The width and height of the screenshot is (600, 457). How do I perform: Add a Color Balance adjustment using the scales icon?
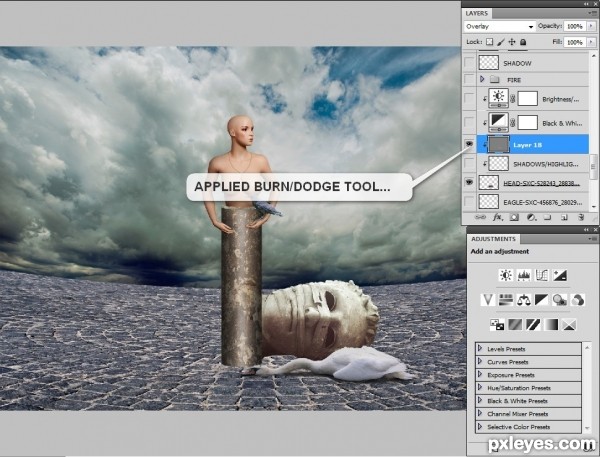click(523, 300)
